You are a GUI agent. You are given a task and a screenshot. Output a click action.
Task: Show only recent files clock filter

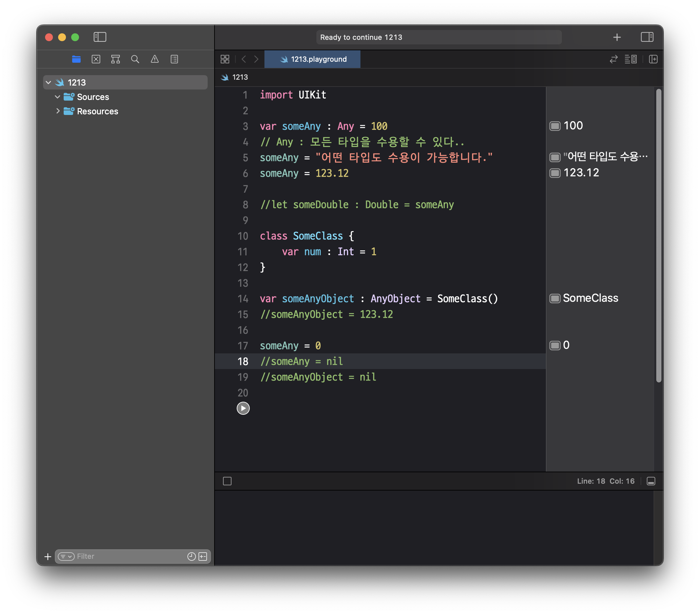tap(191, 557)
